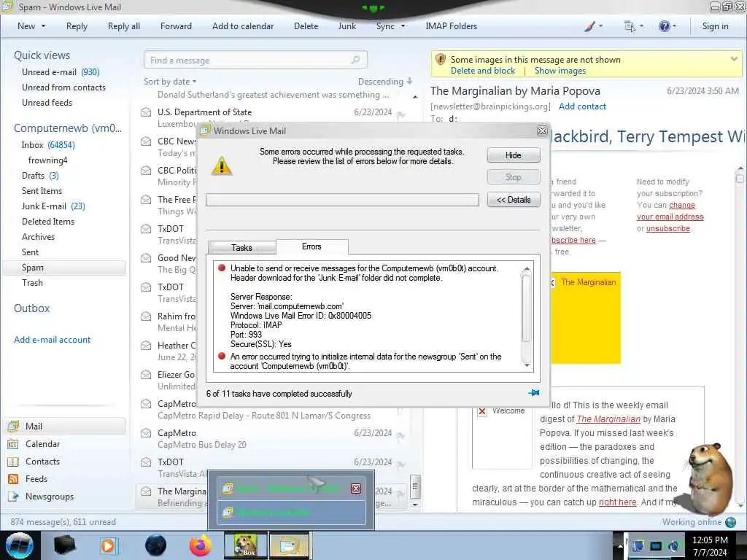Click Delete in the toolbar

point(306,26)
